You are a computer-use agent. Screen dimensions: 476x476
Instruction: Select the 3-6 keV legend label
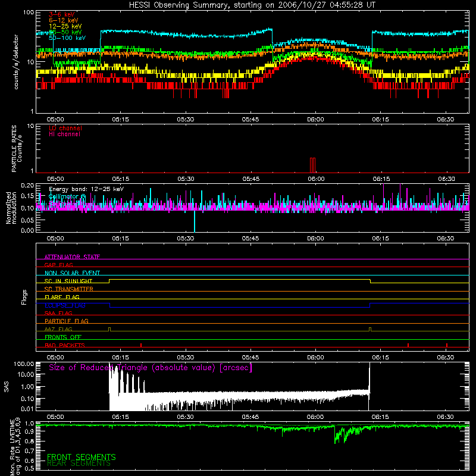point(62,14)
